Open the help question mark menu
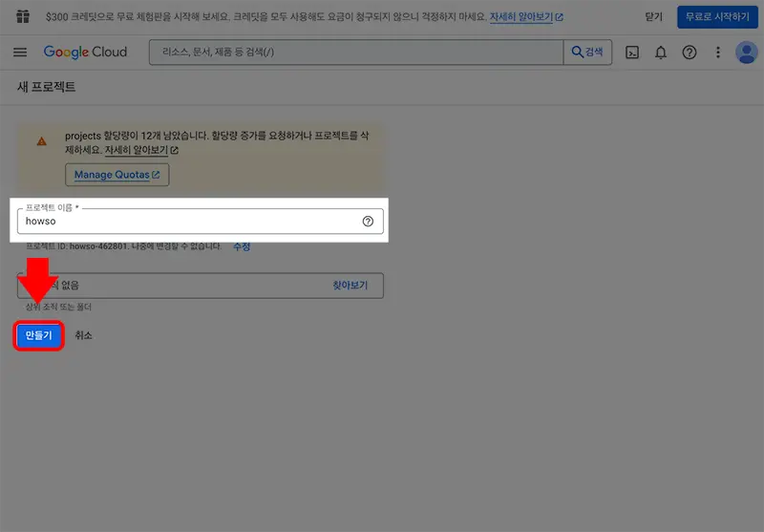 (689, 53)
